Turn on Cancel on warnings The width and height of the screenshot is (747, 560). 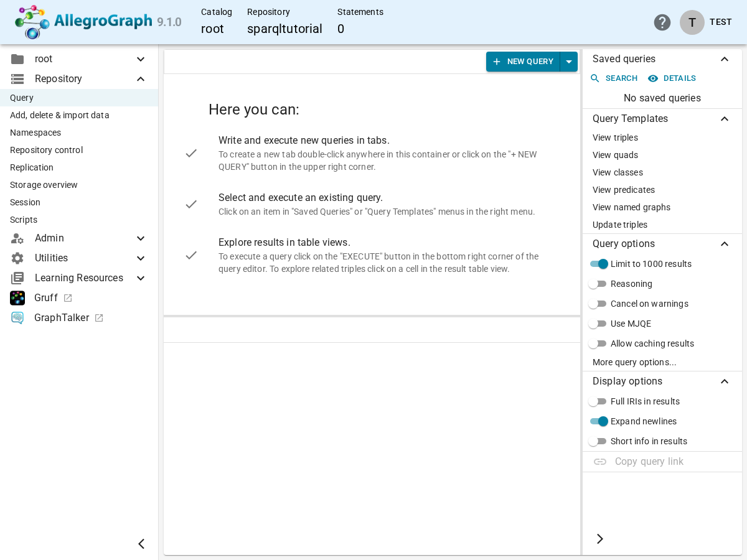pyautogui.click(x=598, y=304)
